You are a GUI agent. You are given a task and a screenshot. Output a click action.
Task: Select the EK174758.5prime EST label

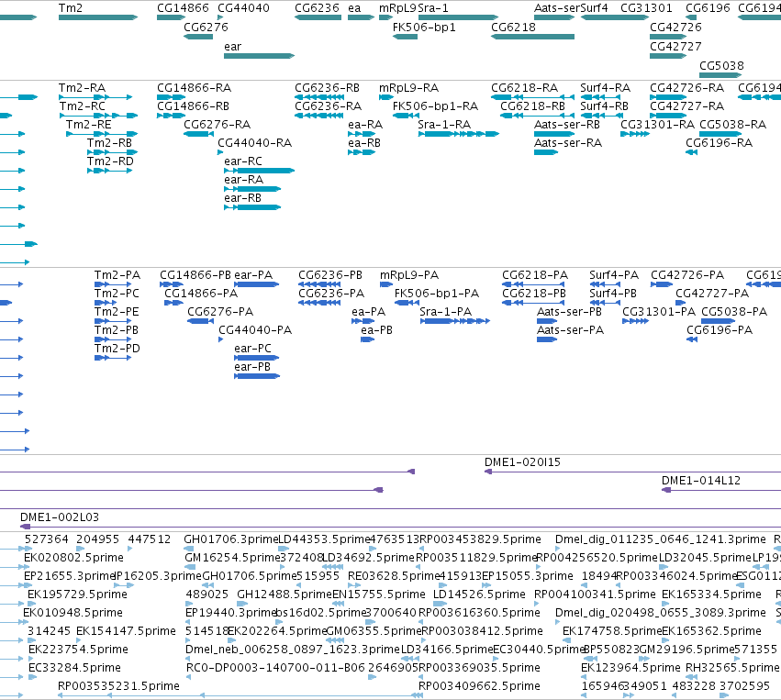(612, 631)
